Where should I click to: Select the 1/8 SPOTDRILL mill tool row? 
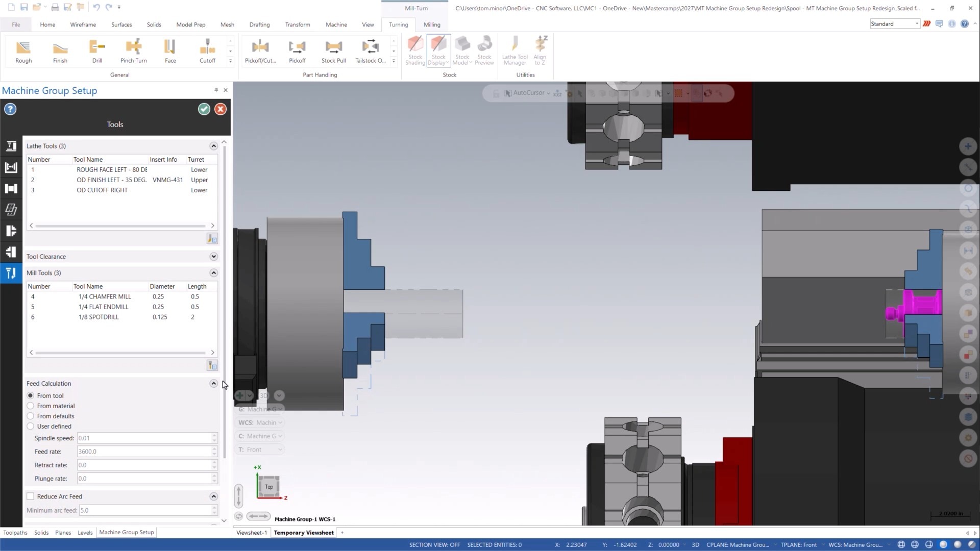tap(122, 317)
